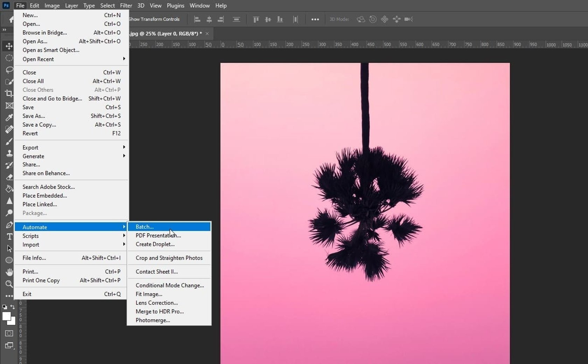The width and height of the screenshot is (588, 364).
Task: Choose Contact Sheet II...
Action: [169, 272]
